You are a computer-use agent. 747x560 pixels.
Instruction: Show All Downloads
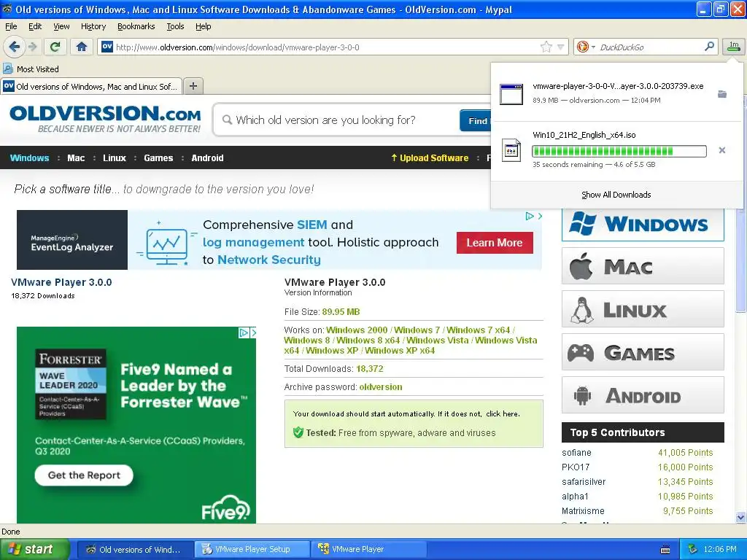[x=616, y=195]
